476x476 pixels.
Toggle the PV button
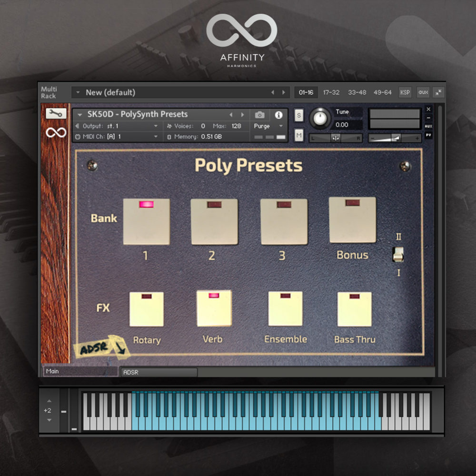pyautogui.click(x=428, y=135)
